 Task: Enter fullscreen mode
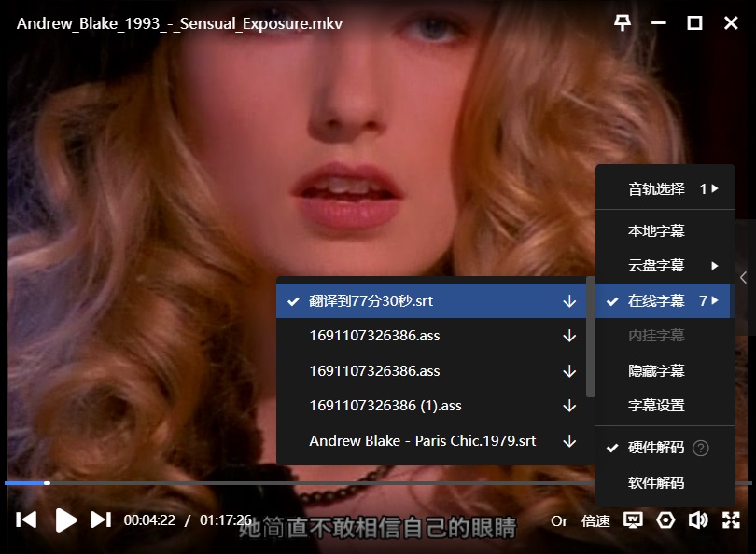[x=731, y=520]
